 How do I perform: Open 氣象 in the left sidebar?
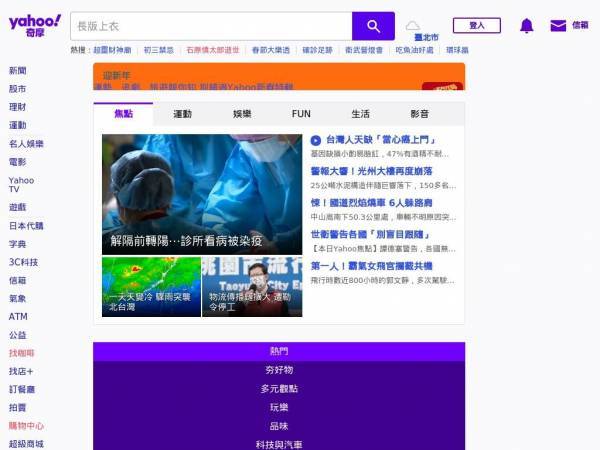tap(18, 298)
